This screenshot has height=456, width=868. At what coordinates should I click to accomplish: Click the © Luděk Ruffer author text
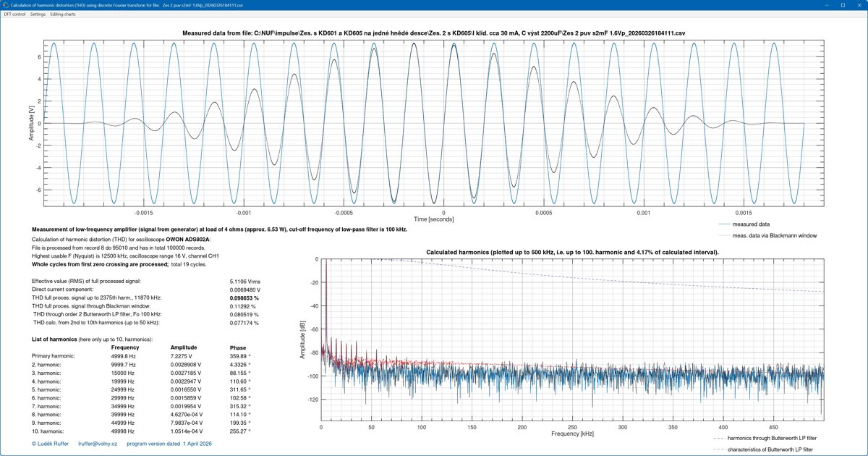pos(50,443)
